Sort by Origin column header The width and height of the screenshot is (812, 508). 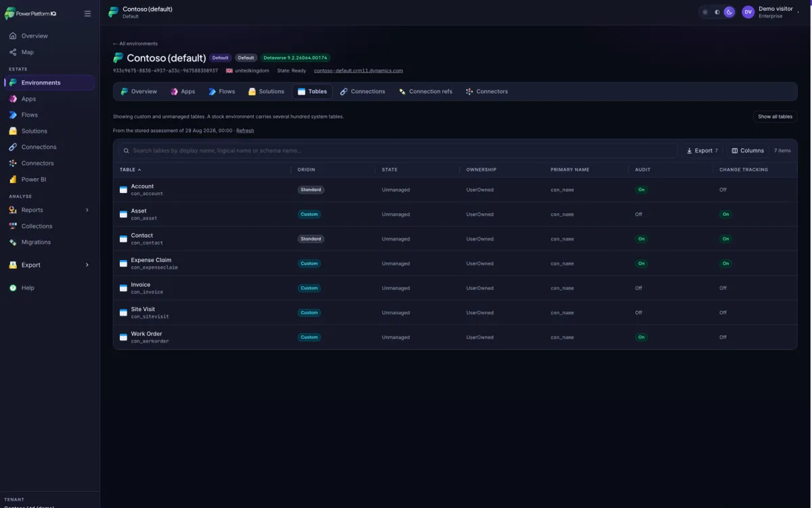pyautogui.click(x=306, y=169)
